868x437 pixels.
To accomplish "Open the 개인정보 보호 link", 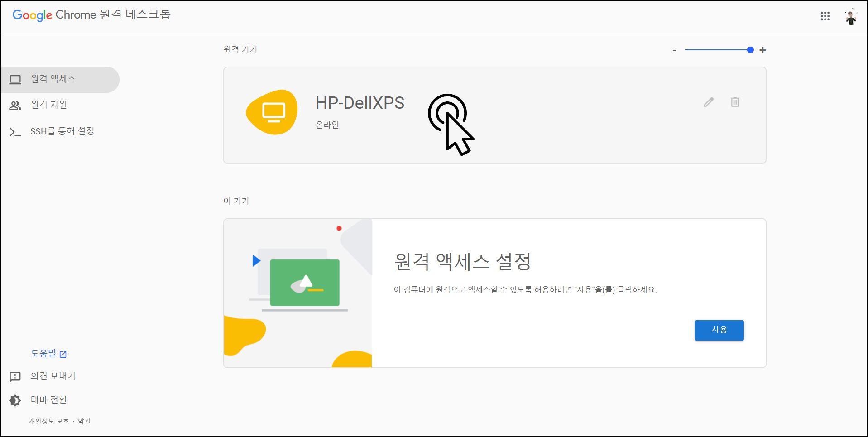I will [49, 421].
